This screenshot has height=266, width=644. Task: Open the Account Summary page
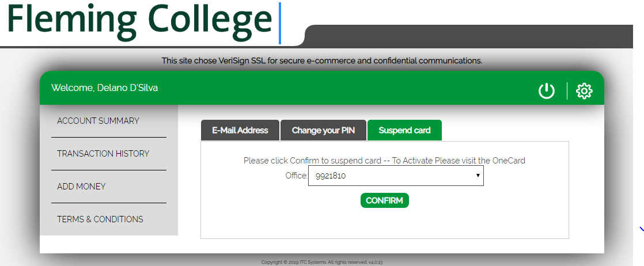pos(98,121)
